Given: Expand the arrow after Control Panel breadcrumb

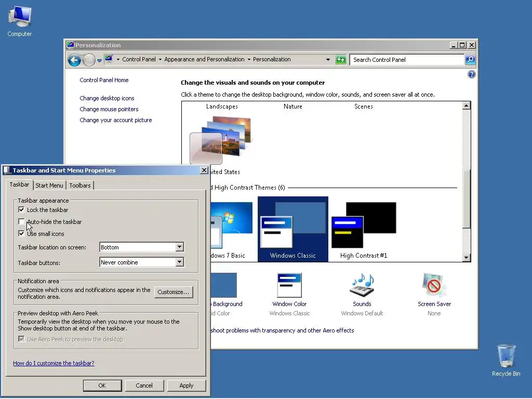Looking at the screenshot, I should click(x=160, y=59).
